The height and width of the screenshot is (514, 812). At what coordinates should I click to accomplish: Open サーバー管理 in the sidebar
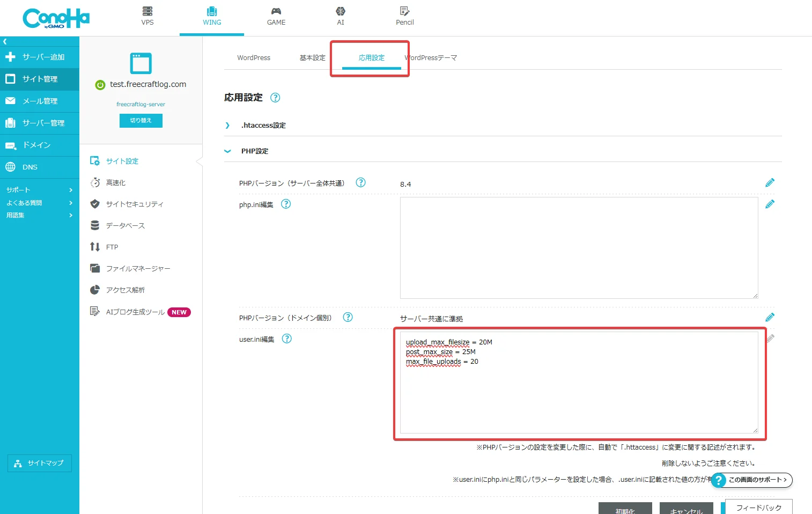coord(40,123)
